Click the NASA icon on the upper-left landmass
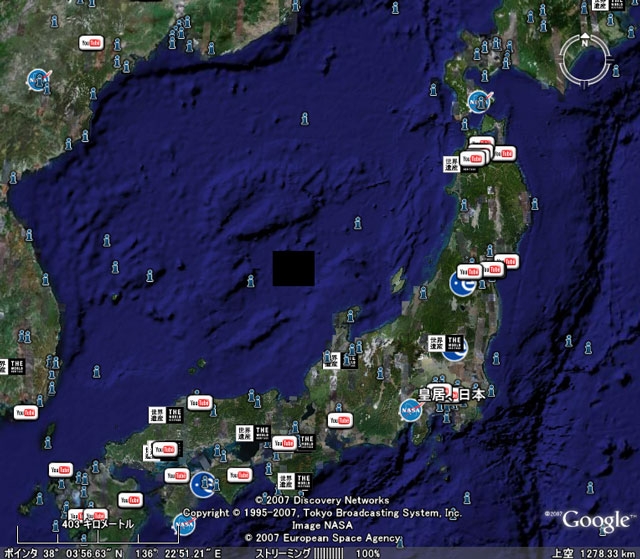The width and height of the screenshot is (640, 559). [x=38, y=77]
